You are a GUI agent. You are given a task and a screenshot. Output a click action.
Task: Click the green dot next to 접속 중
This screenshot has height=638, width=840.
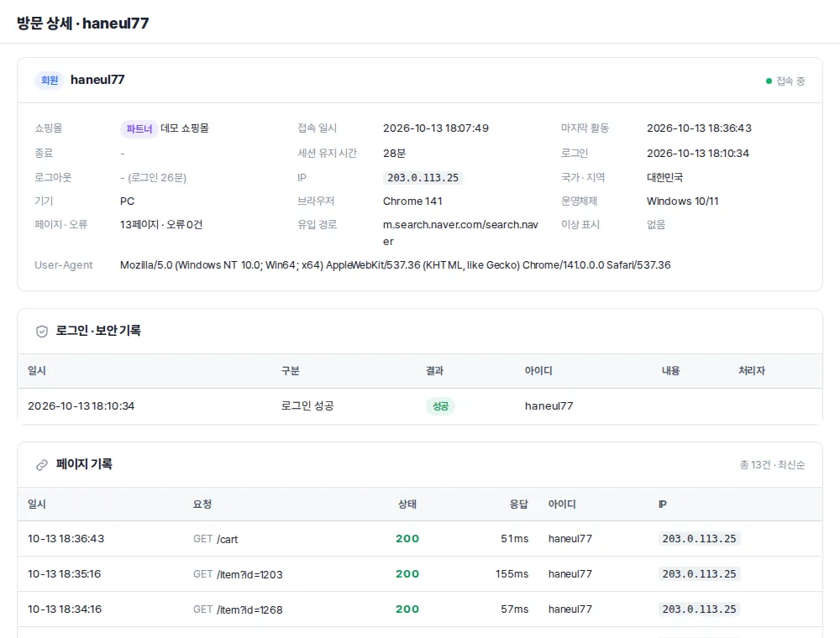(x=769, y=81)
